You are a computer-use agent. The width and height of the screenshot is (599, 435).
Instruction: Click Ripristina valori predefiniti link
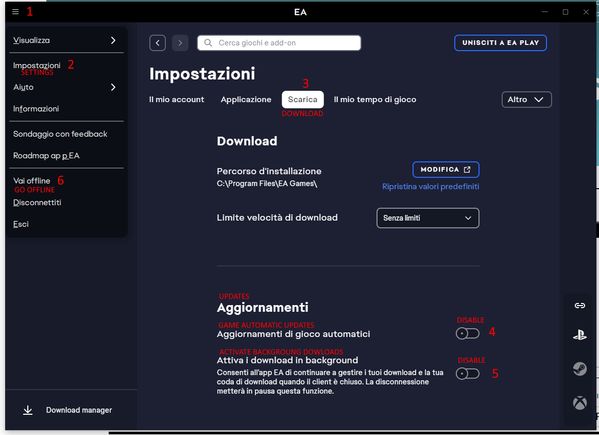(431, 187)
